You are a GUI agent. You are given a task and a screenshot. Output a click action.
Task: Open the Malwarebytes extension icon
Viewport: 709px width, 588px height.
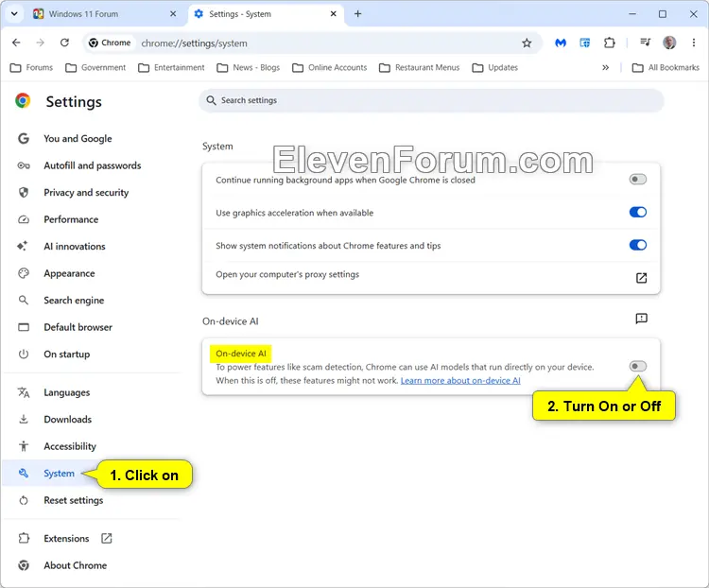click(x=561, y=43)
